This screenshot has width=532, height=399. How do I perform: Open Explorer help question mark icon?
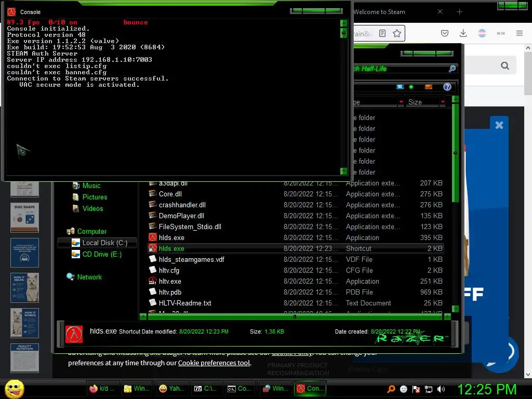tap(447, 87)
